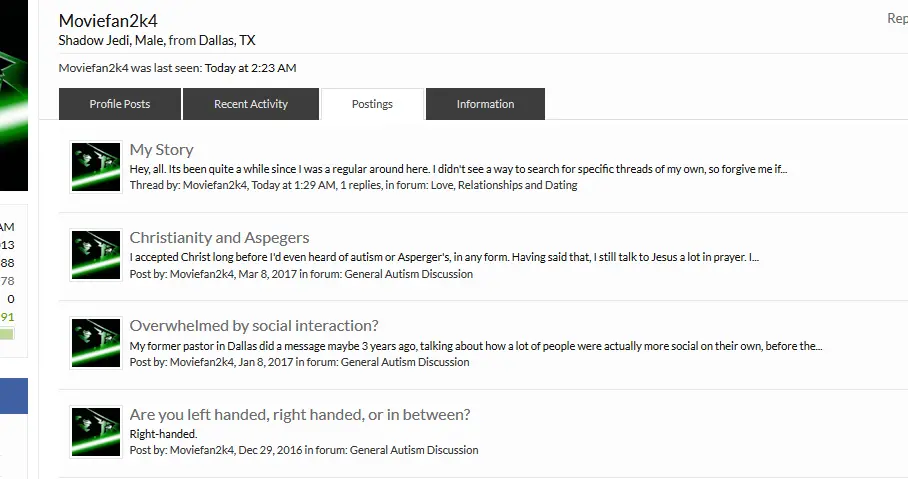Click avatar beside the left handed post
The height and width of the screenshot is (479, 908).
tap(96, 432)
